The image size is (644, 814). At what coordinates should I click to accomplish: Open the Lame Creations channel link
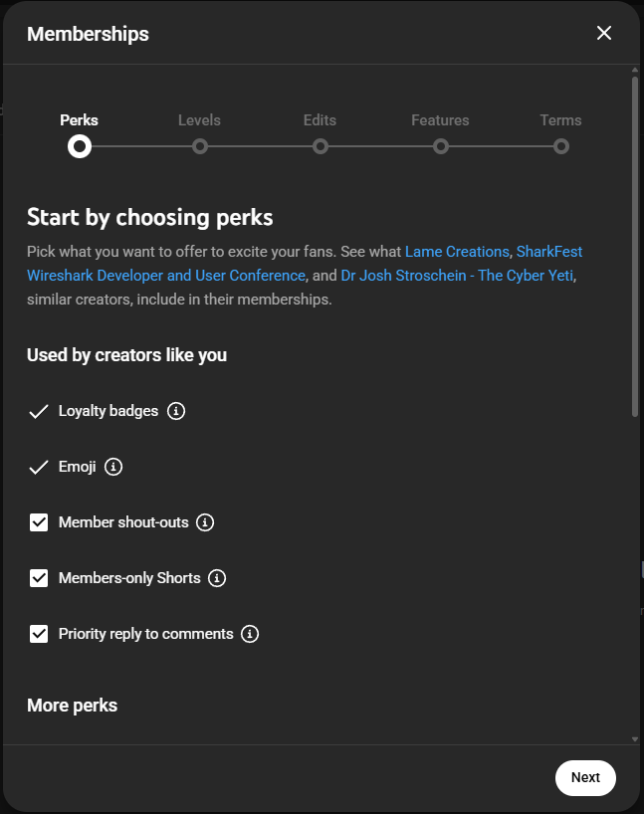(456, 251)
